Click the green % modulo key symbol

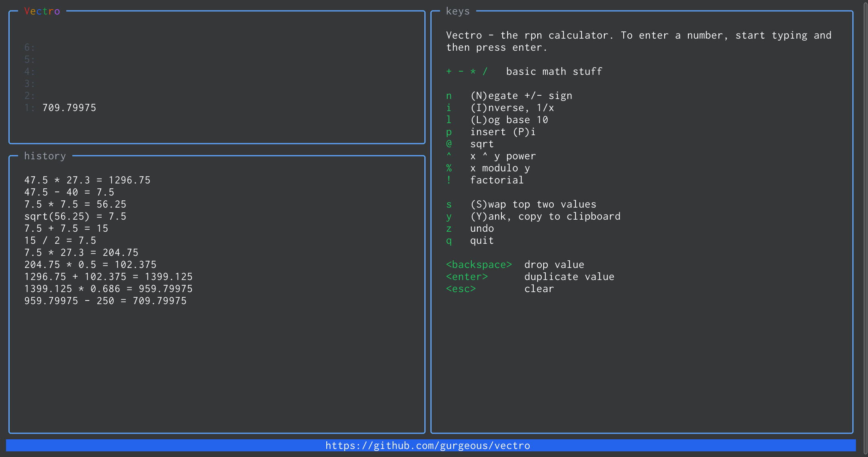pyautogui.click(x=449, y=168)
